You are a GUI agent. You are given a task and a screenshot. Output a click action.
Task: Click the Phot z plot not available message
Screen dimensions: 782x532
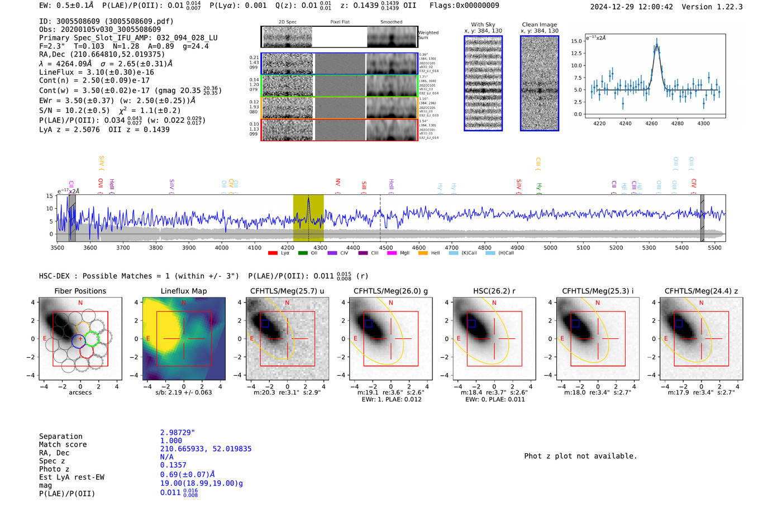[580, 456]
